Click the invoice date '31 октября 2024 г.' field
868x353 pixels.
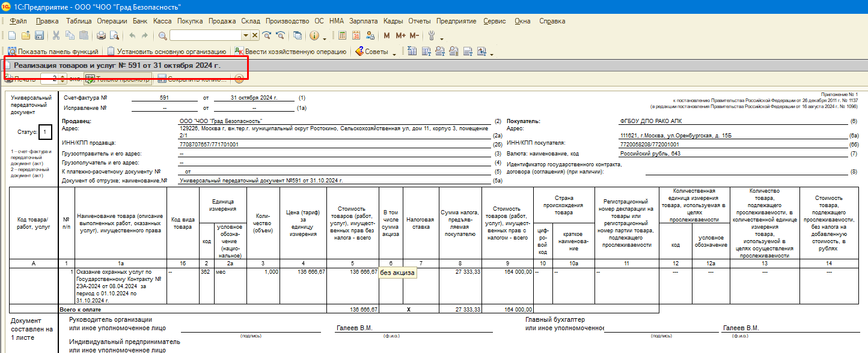coord(254,97)
